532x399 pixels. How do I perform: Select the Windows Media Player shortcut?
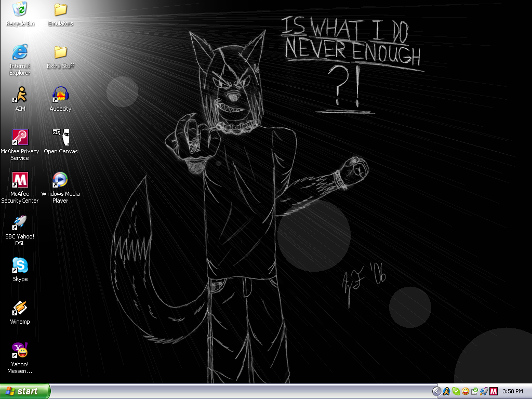pos(60,188)
